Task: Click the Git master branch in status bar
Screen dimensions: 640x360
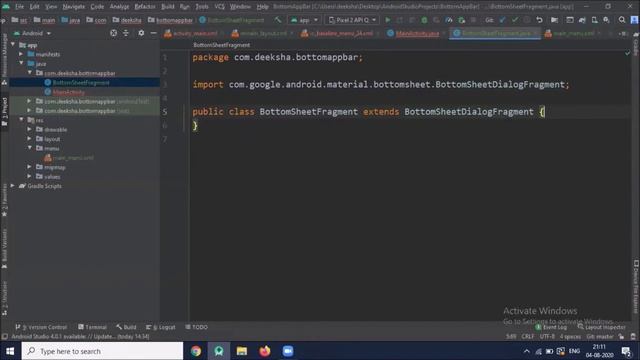Action: (x=600, y=336)
